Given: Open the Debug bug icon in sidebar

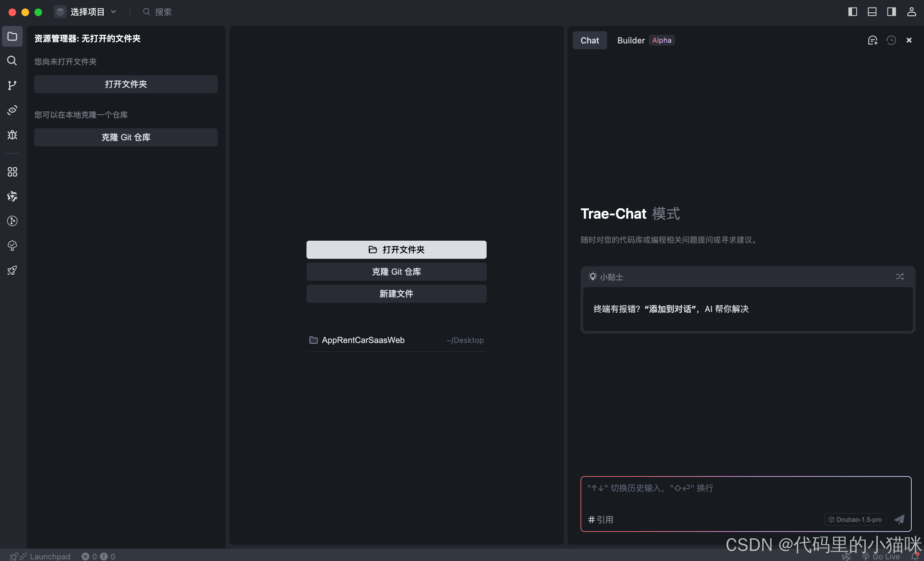Looking at the screenshot, I should pyautogui.click(x=12, y=135).
